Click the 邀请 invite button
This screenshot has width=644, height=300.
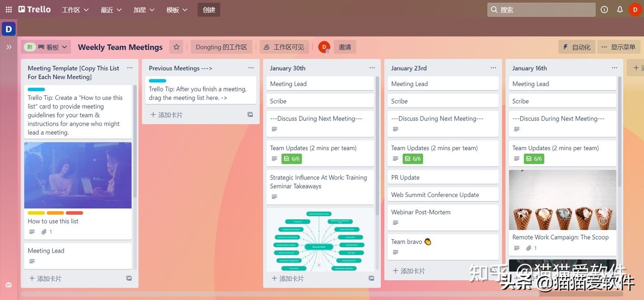[x=345, y=47]
